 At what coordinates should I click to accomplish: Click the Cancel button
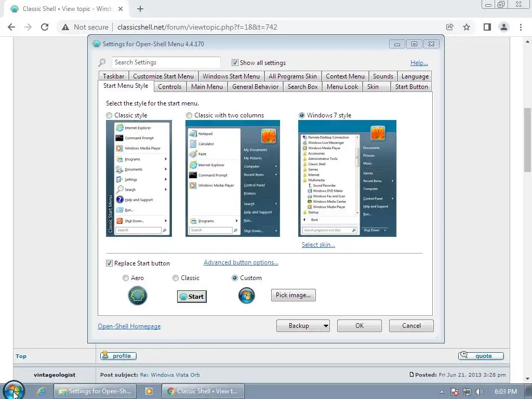pos(411,326)
